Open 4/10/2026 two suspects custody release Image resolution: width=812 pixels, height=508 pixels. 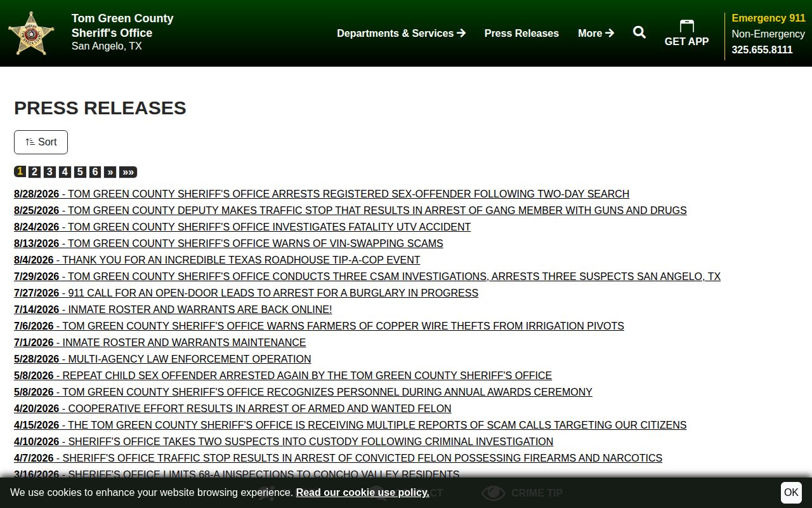[284, 441]
